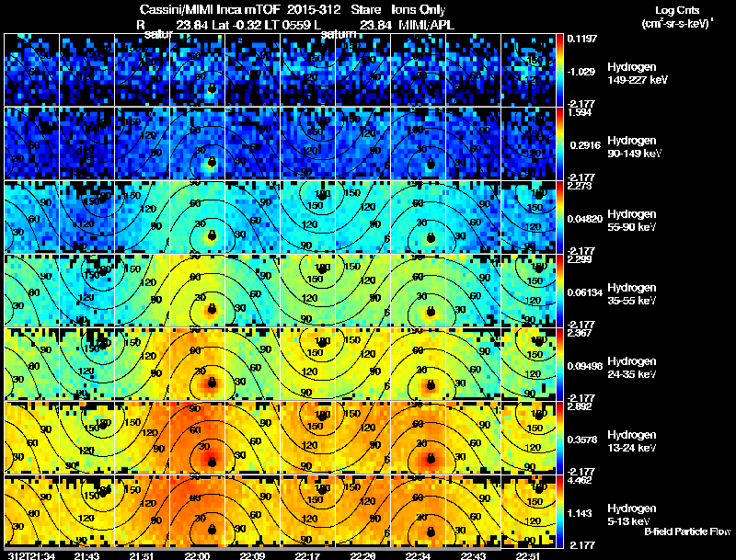Click the 'Stare' label in the title
This screenshot has height=560, width=736.
pyautogui.click(x=365, y=10)
